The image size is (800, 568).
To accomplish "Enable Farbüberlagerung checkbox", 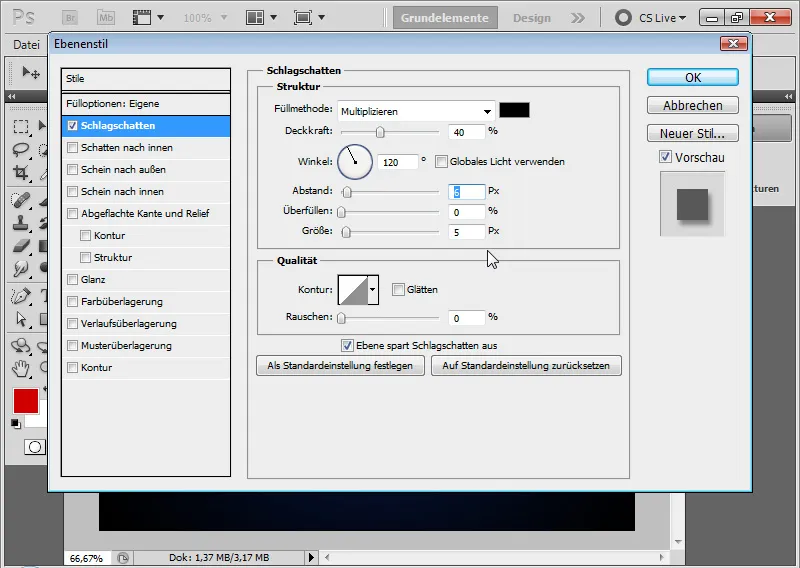I will pos(72,301).
